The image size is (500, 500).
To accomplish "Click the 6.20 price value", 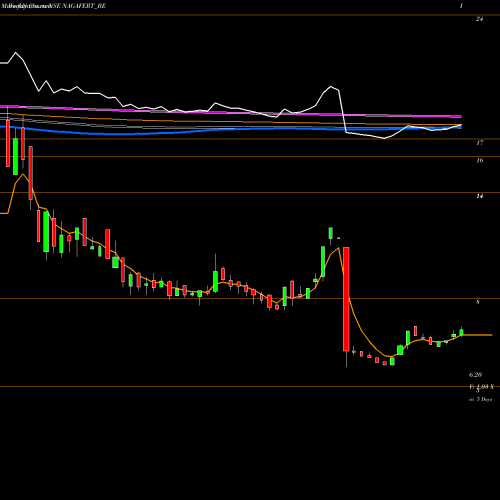I will [x=475, y=375].
